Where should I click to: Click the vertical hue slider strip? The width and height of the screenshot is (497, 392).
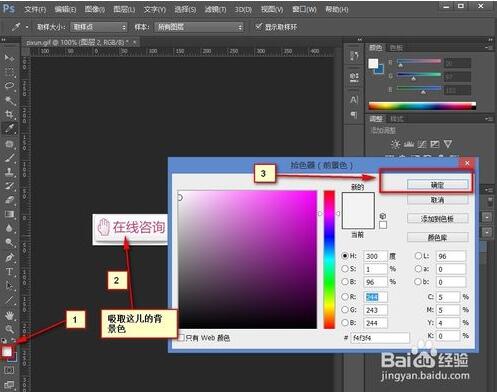(x=329, y=260)
